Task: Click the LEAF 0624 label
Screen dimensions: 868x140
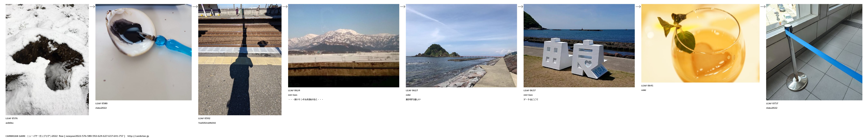Action: pyautogui.click(x=294, y=90)
